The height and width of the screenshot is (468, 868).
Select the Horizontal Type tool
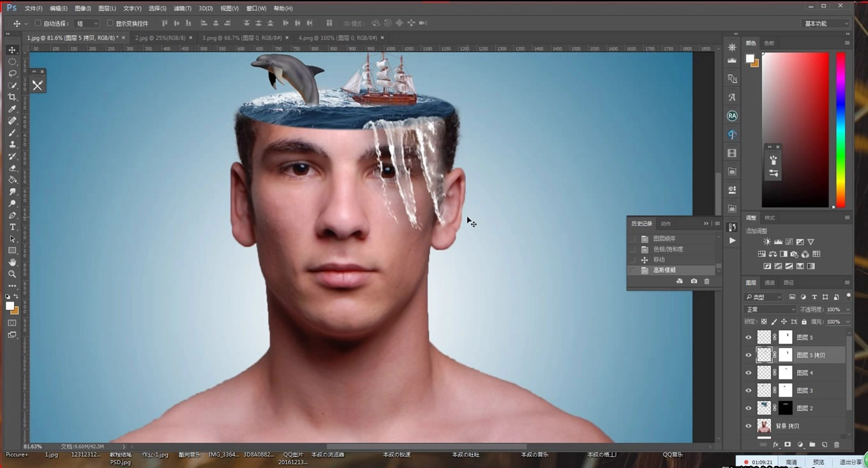(x=12, y=227)
